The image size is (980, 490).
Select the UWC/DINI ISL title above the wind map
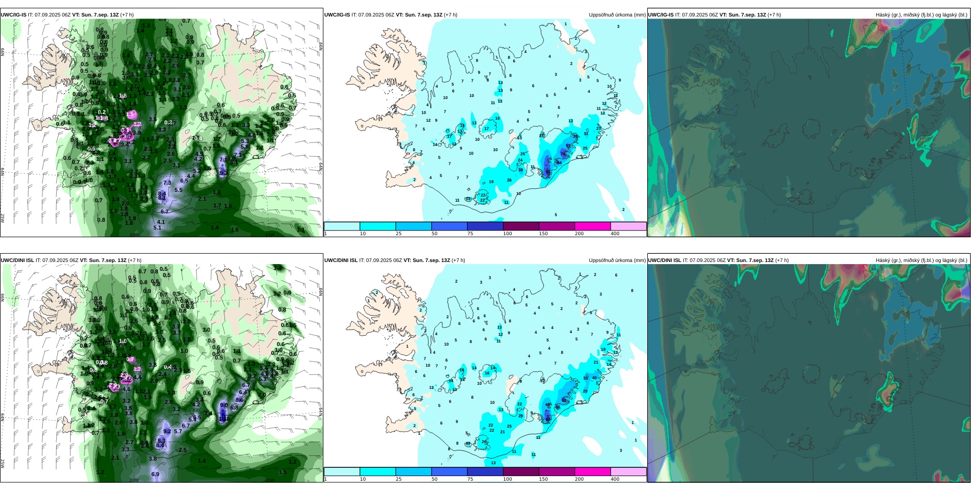pos(71,260)
